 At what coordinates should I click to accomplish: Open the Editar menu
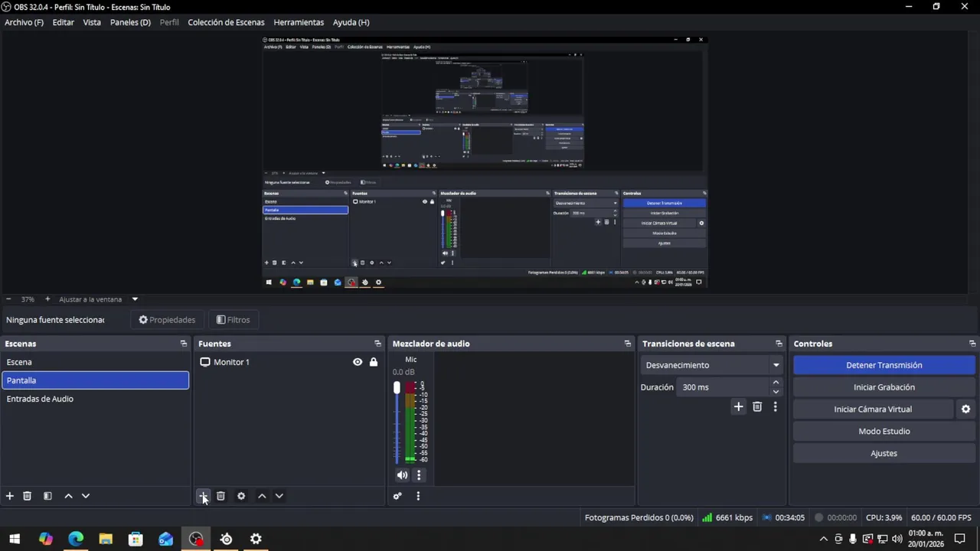tap(64, 22)
